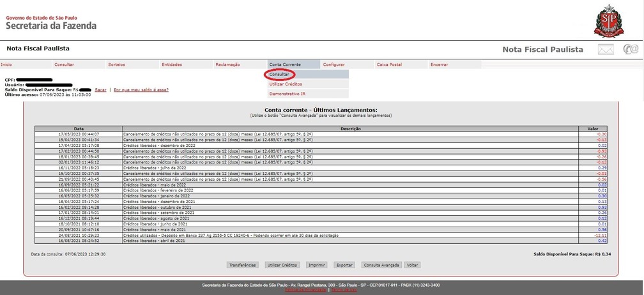
Task: Open the Política de Privacidade footer link
Action: click(305, 290)
